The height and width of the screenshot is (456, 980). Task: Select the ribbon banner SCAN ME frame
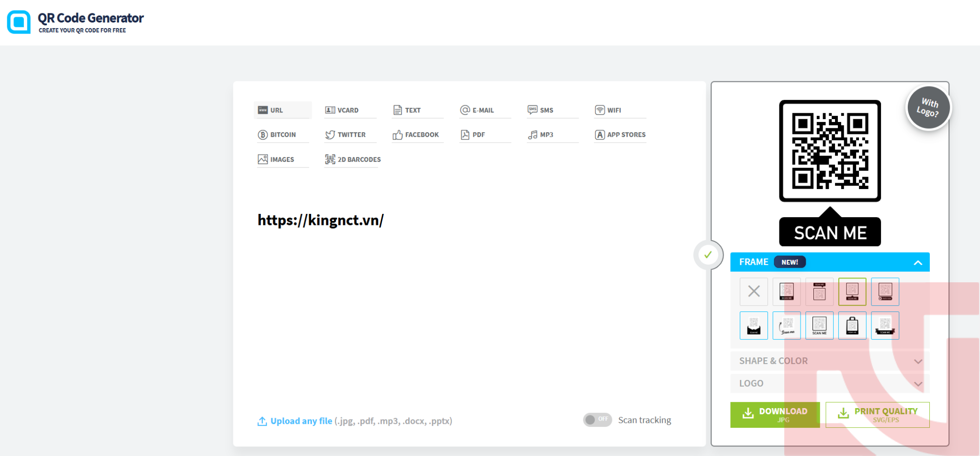(885, 325)
